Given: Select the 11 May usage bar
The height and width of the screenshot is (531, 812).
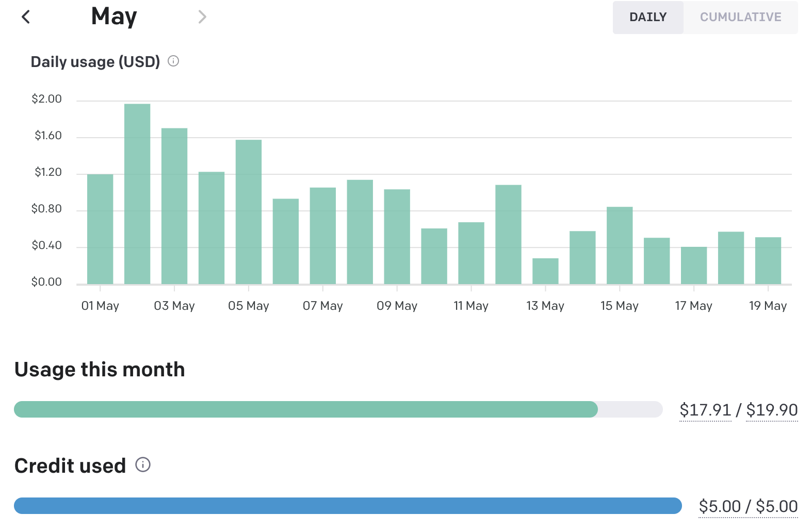Looking at the screenshot, I should (x=471, y=253).
